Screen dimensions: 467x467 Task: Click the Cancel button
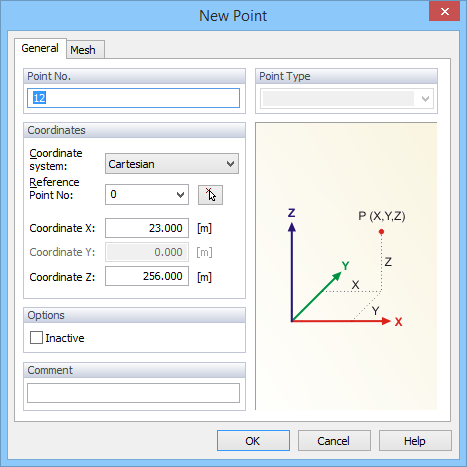334,441
